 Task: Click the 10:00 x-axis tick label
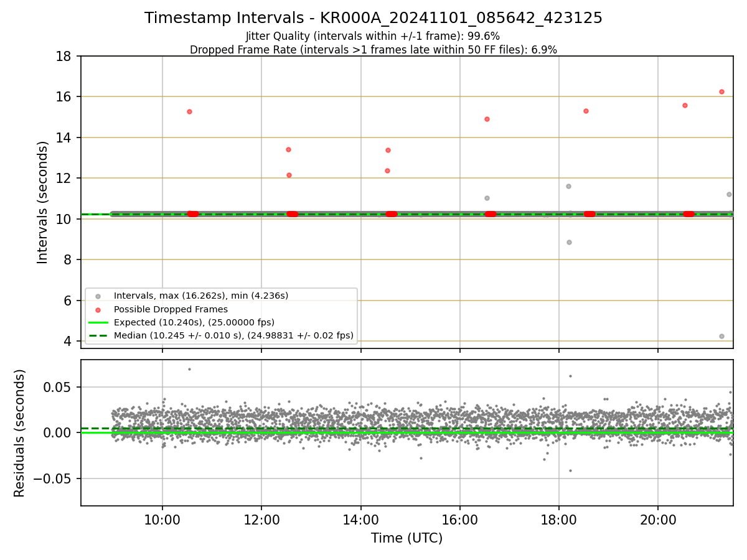click(x=162, y=520)
